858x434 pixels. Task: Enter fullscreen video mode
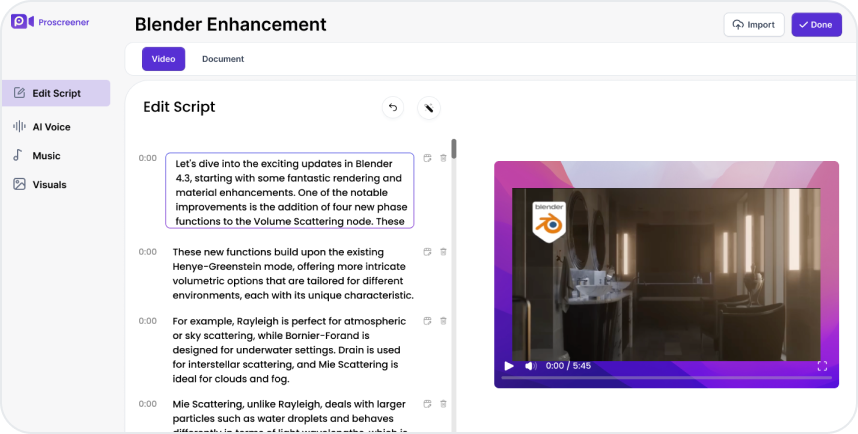[x=822, y=366]
